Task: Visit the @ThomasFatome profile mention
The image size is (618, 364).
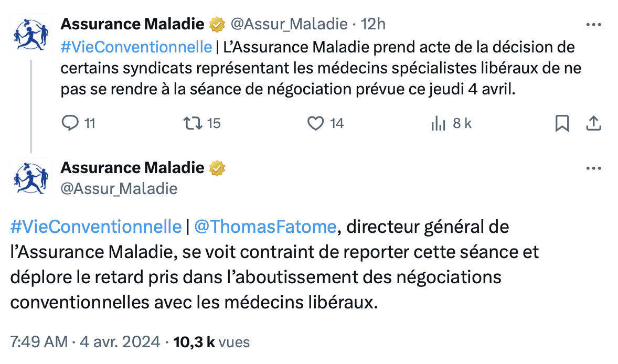Action: [265, 227]
